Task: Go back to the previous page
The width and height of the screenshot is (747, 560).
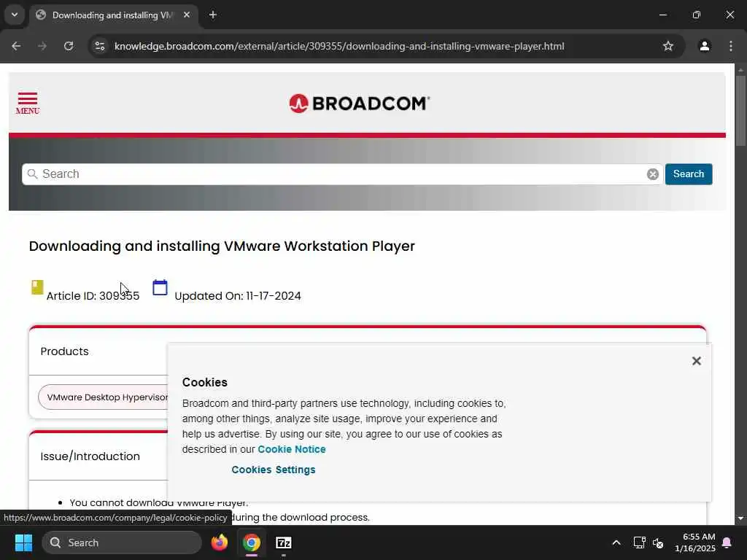Action: point(16,46)
